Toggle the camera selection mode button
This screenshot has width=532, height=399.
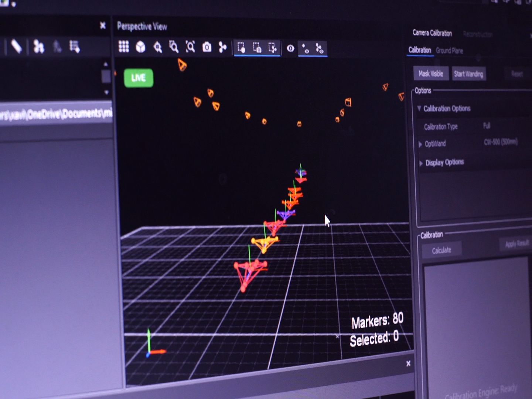click(257, 48)
